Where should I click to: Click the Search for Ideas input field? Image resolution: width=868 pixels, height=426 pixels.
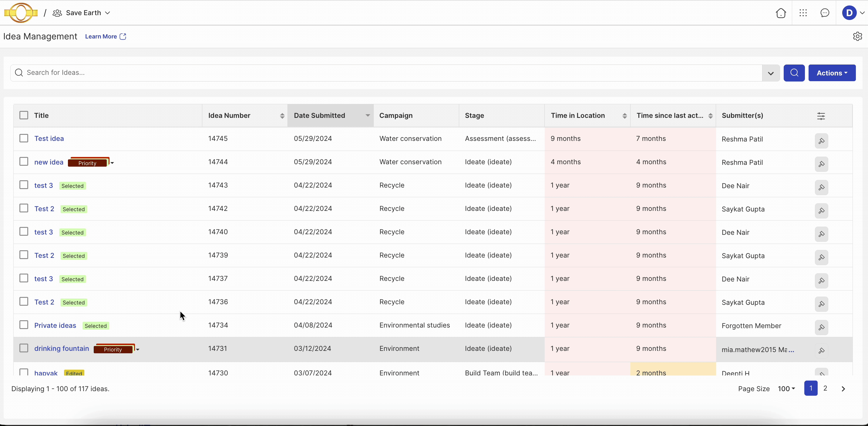386,73
